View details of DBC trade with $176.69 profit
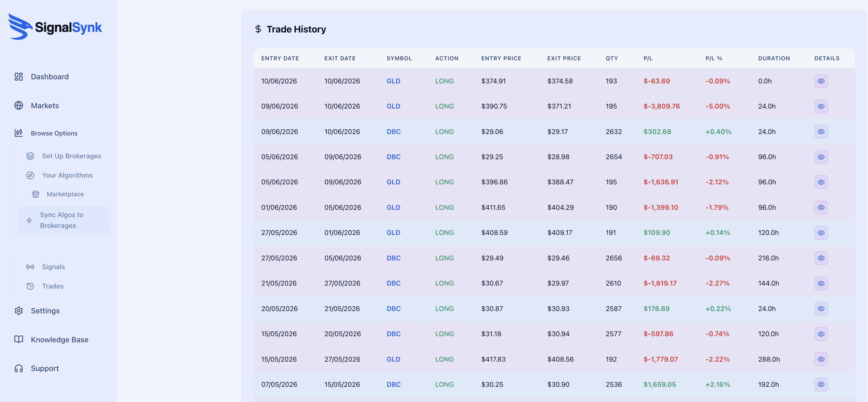The width and height of the screenshot is (868, 402). tap(821, 308)
